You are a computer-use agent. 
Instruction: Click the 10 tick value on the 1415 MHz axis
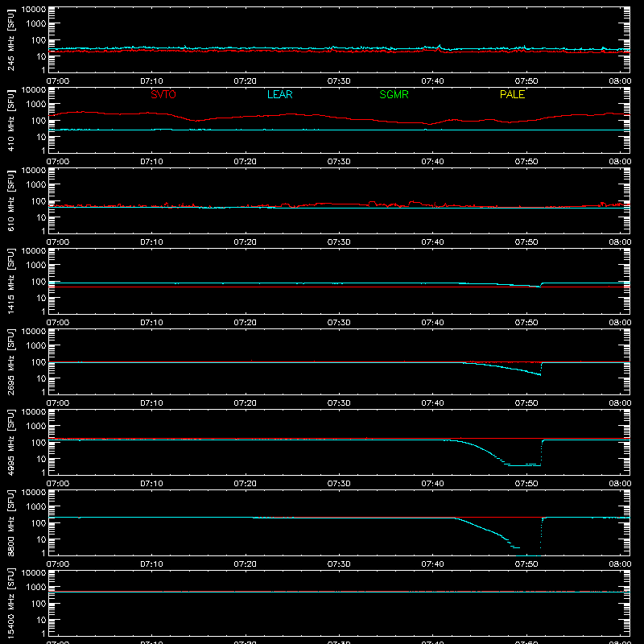coord(41,298)
